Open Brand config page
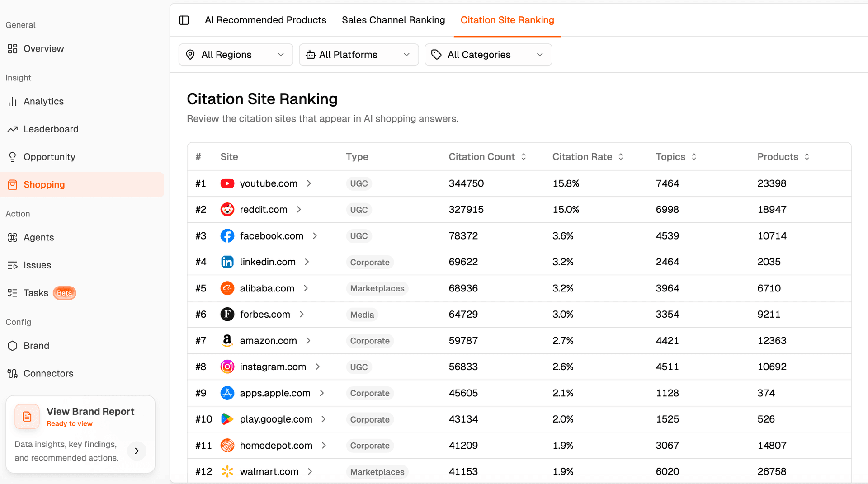868x484 pixels. pos(82,346)
